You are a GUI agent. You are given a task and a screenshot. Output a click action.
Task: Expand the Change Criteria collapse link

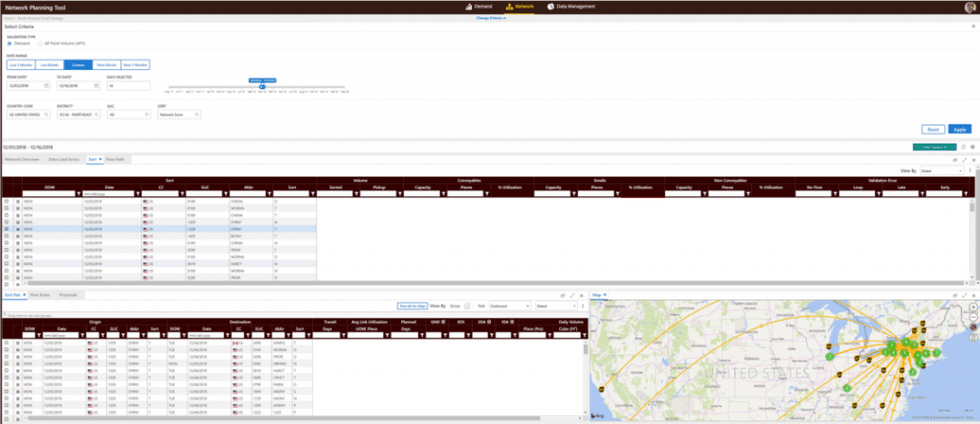492,18
